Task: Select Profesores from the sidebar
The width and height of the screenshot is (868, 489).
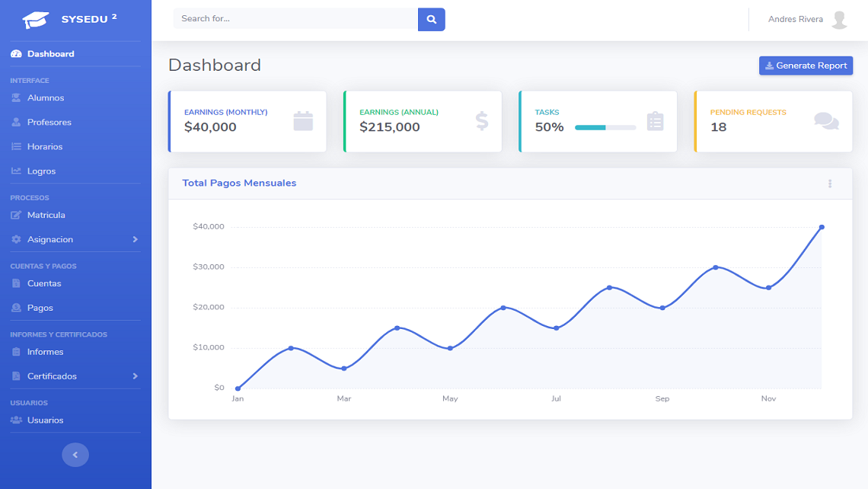Action: (49, 123)
